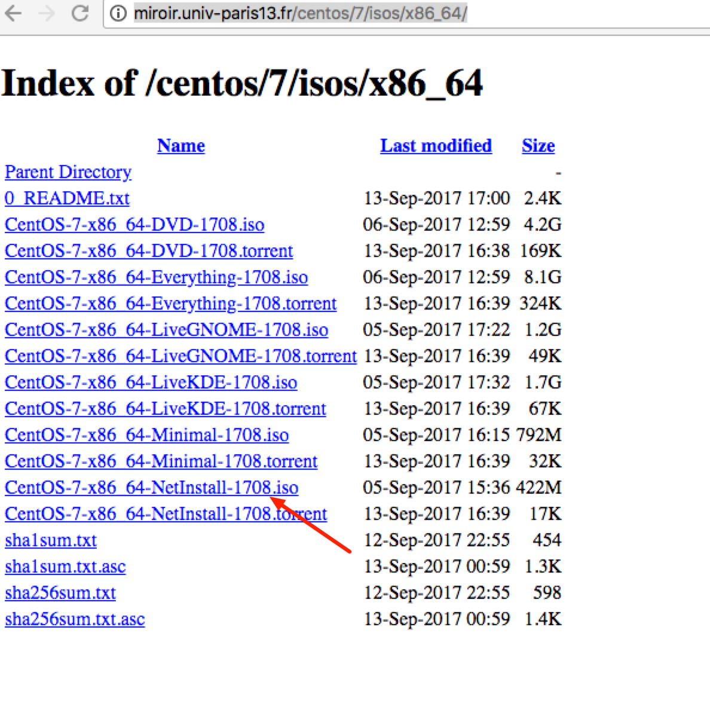The image size is (710, 728).
Task: Click the browser back arrow icon
Action: [13, 13]
